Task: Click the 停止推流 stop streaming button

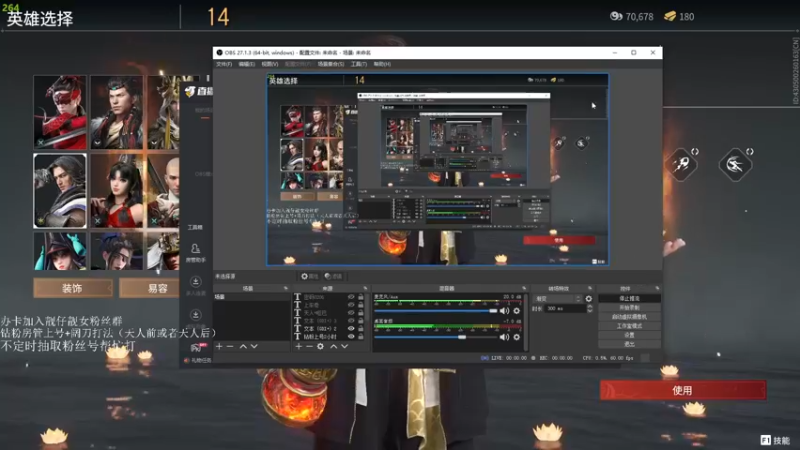Action: pos(629,298)
